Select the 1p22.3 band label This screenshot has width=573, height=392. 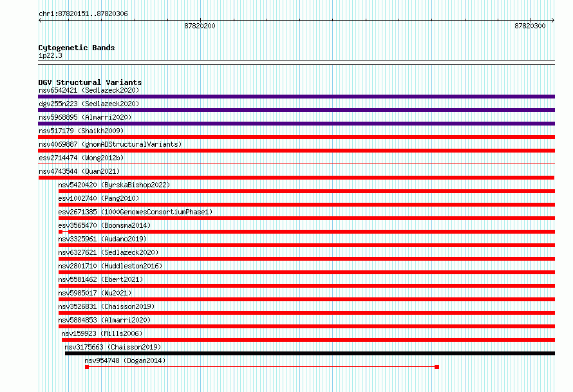point(50,55)
